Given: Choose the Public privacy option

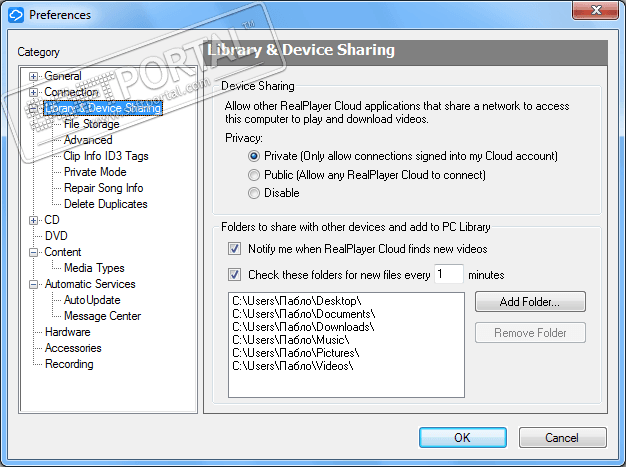Looking at the screenshot, I should click(x=254, y=175).
